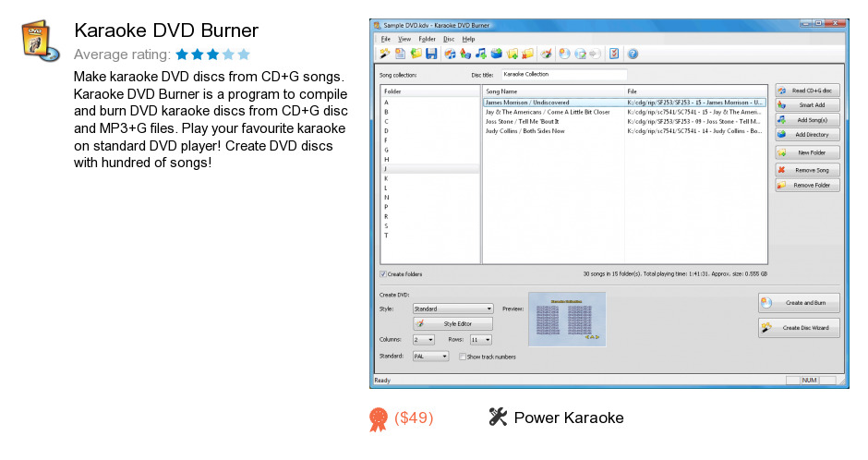Viewport: 868px width, 460px height.
Task: Click the greyed arrow disc toolbar icon
Action: (x=595, y=54)
